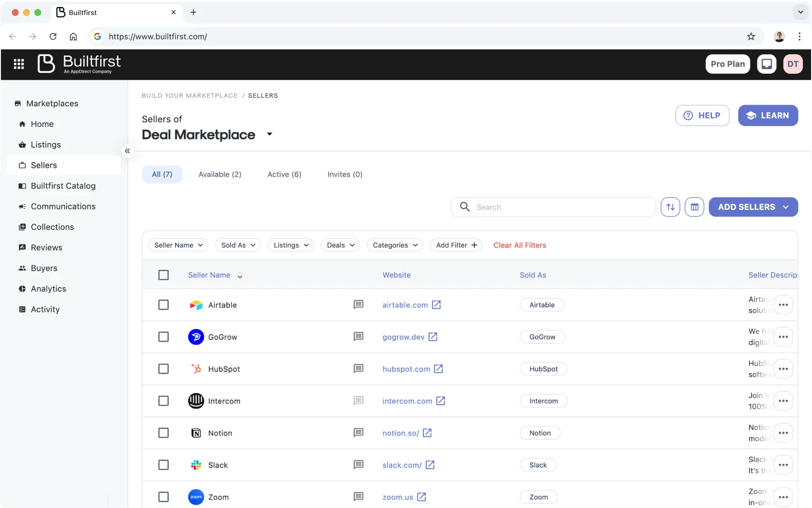
Task: Open the DT user avatar menu
Action: pos(793,64)
